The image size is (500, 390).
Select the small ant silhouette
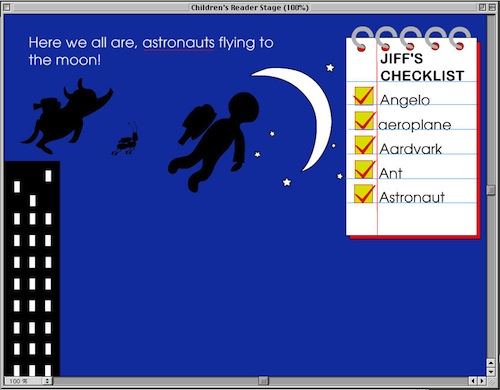(x=125, y=139)
